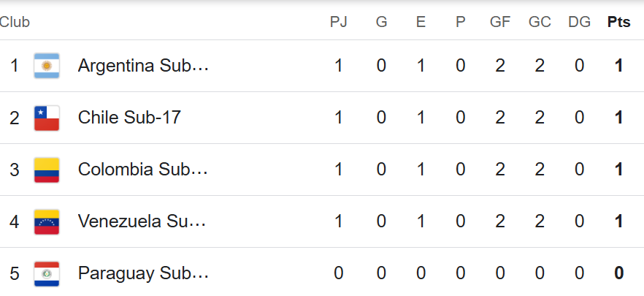Open the Colombia Sub team link
The image size is (644, 296).
(x=143, y=170)
